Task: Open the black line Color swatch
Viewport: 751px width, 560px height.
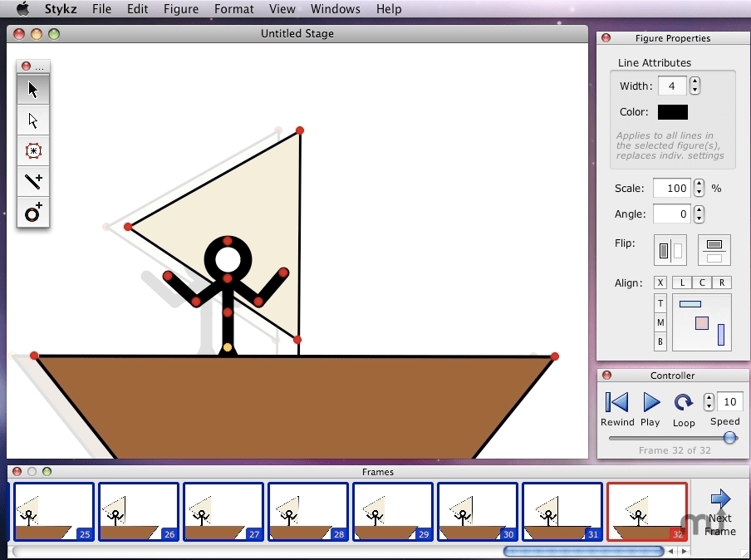Action: (x=673, y=112)
